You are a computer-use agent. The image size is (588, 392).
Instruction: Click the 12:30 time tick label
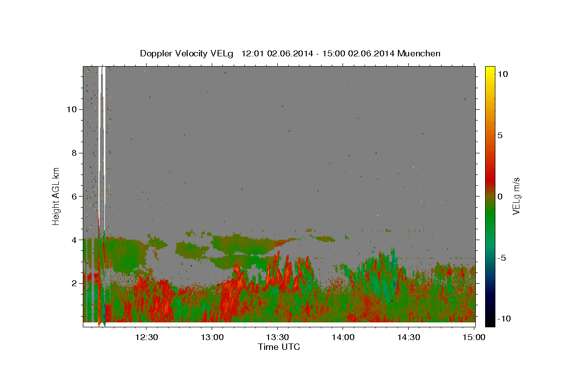(x=147, y=337)
